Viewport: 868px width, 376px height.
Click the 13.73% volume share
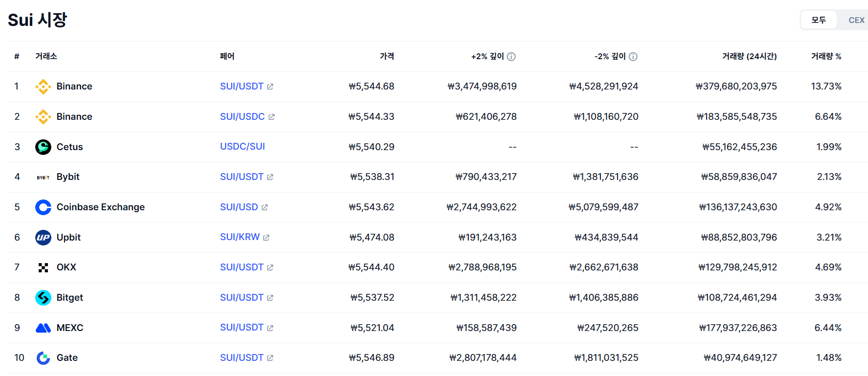(826, 86)
